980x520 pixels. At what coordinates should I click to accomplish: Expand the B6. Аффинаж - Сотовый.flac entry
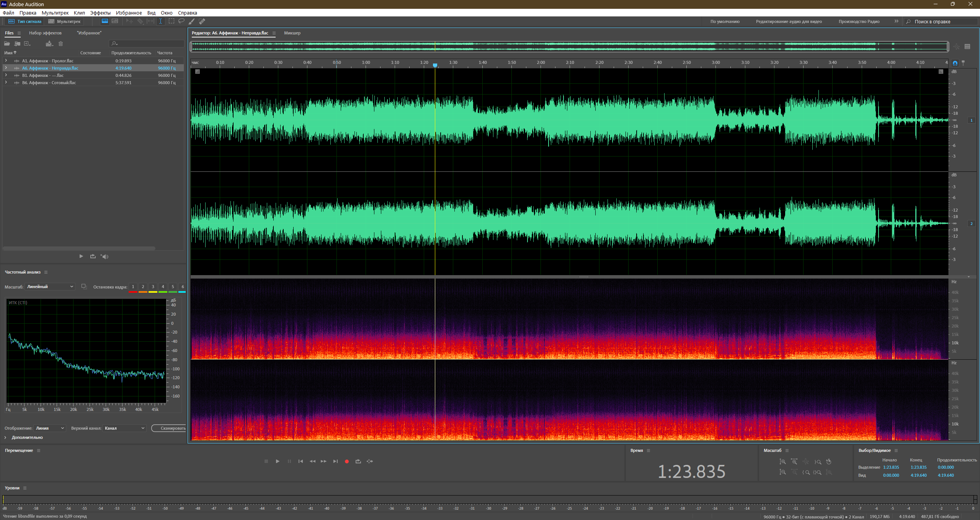coord(6,83)
